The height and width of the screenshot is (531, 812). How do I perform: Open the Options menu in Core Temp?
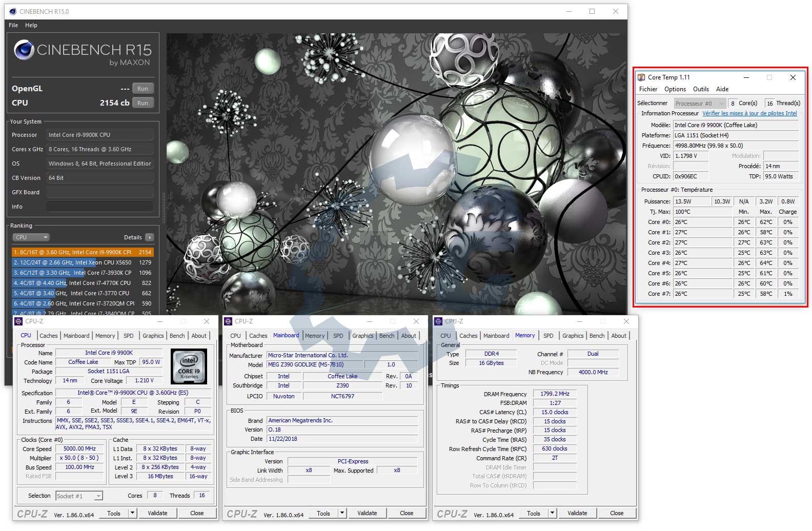(x=675, y=89)
